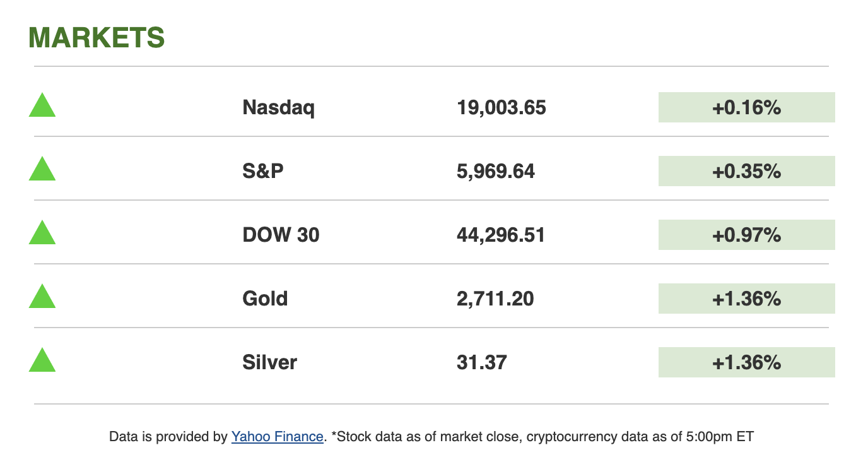Click the green up triangle for S&P

[x=42, y=170]
